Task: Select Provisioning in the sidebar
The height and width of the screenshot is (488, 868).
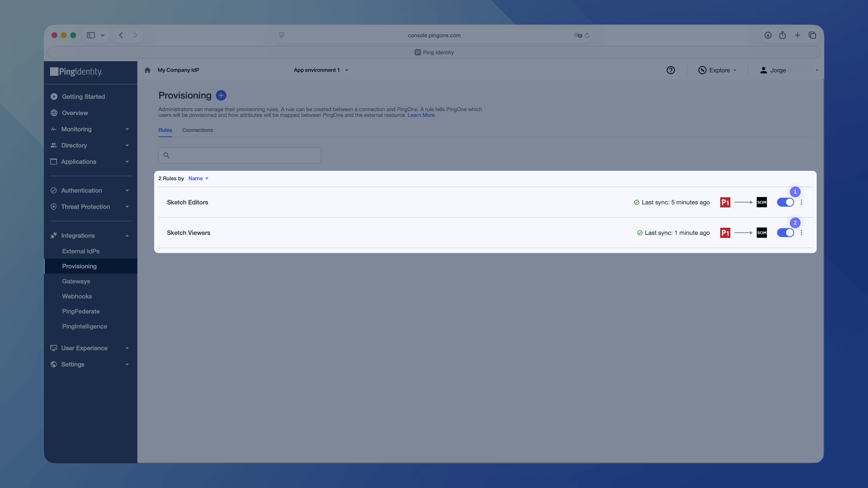Action: [x=91, y=266]
